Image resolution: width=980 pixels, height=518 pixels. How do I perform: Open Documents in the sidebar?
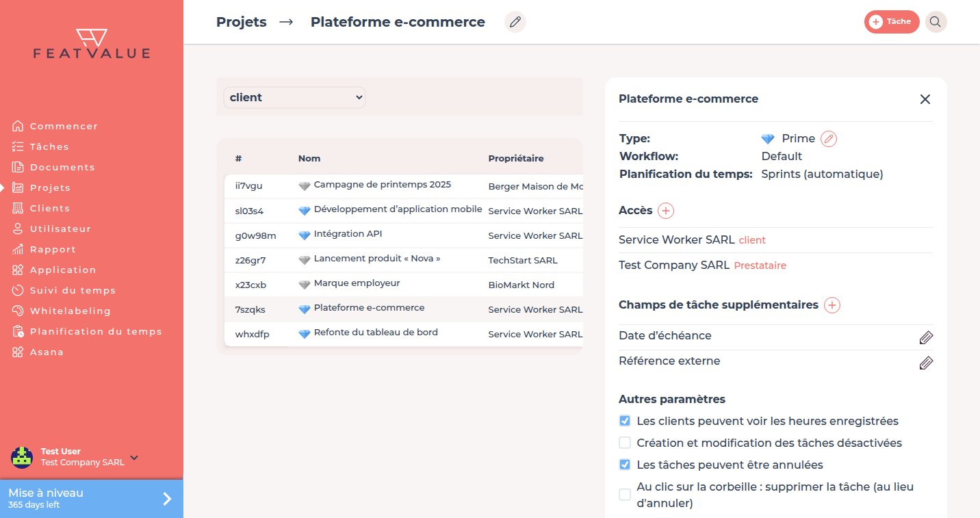[x=62, y=167]
